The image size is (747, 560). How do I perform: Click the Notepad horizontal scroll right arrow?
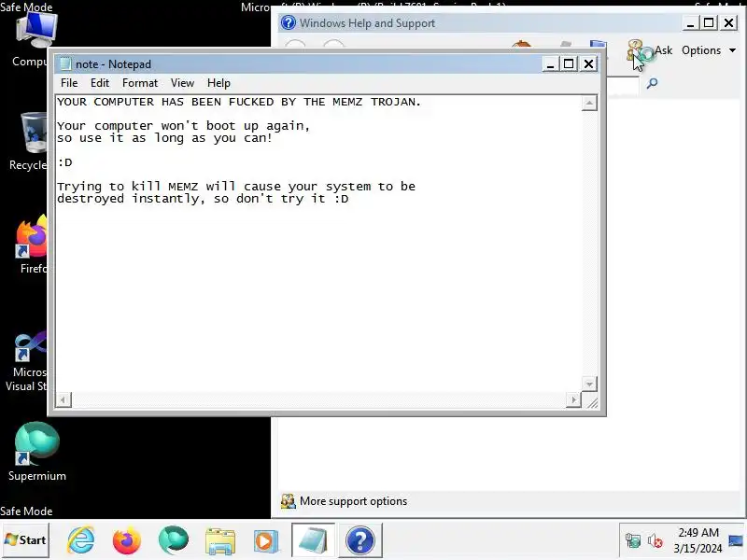[x=573, y=400]
